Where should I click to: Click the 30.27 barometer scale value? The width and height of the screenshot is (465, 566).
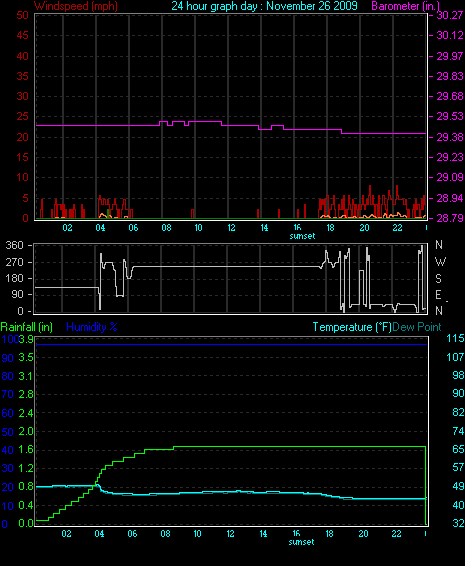click(450, 15)
